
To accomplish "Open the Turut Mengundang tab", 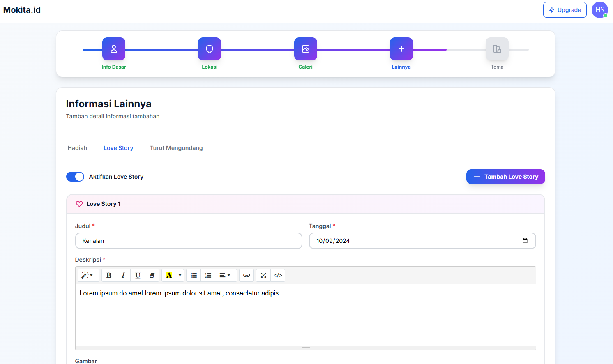I will click(x=176, y=148).
